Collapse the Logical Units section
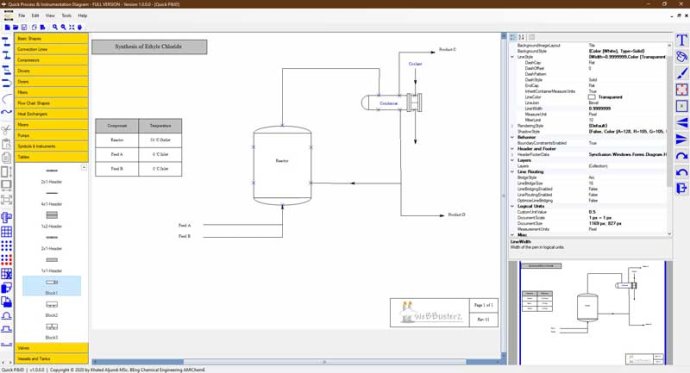Screen dimensions: 690x373 tap(512, 206)
